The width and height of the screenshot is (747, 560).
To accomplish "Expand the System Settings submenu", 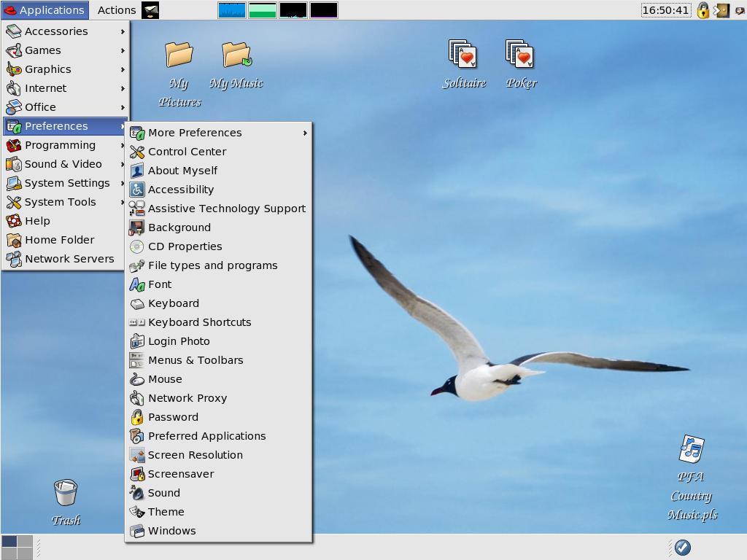I will pos(65,183).
